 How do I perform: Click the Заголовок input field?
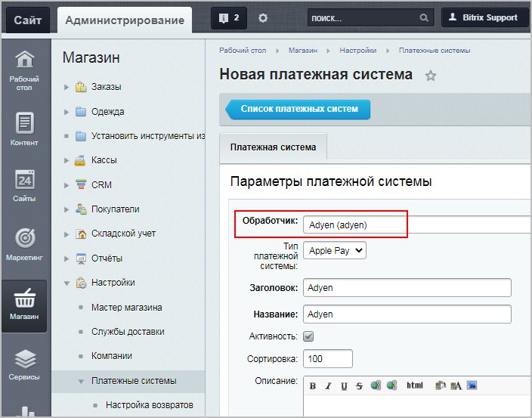coord(407,288)
